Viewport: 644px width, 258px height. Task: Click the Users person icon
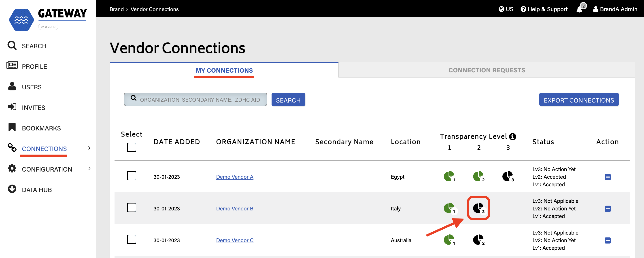(12, 86)
